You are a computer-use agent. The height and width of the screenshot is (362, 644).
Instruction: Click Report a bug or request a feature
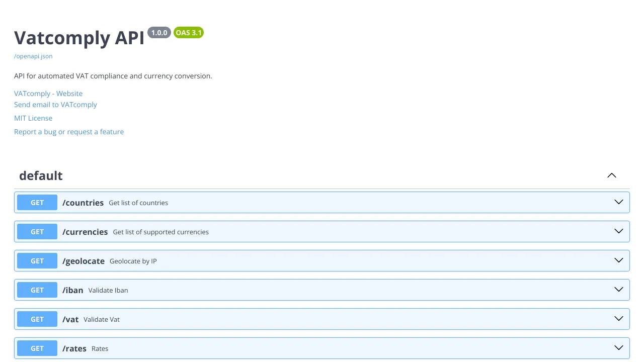tap(69, 132)
